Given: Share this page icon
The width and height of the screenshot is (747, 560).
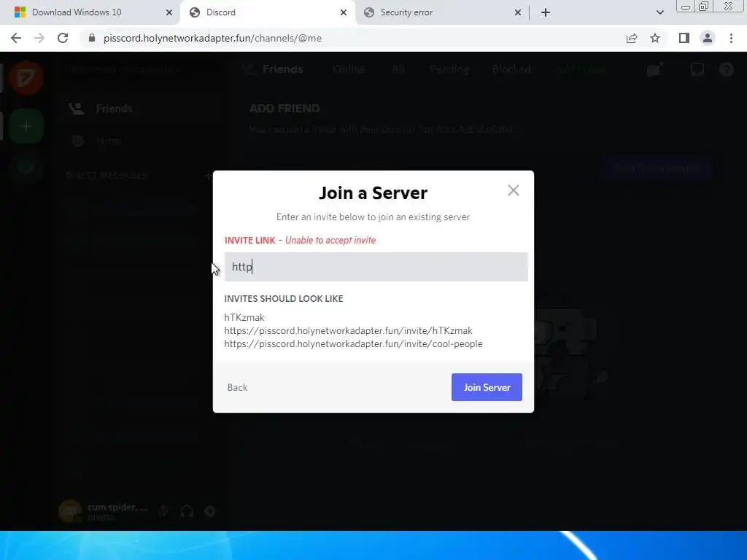Looking at the screenshot, I should click(x=632, y=38).
